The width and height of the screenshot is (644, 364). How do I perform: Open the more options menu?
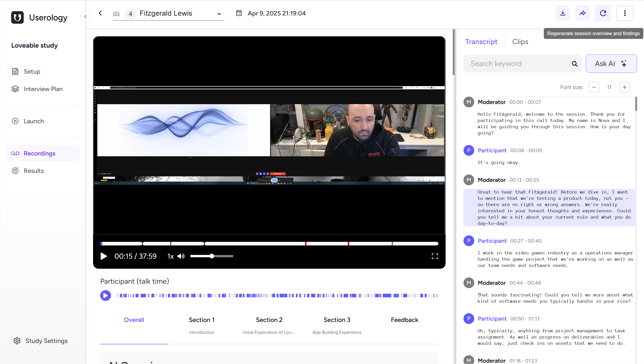pos(625,13)
